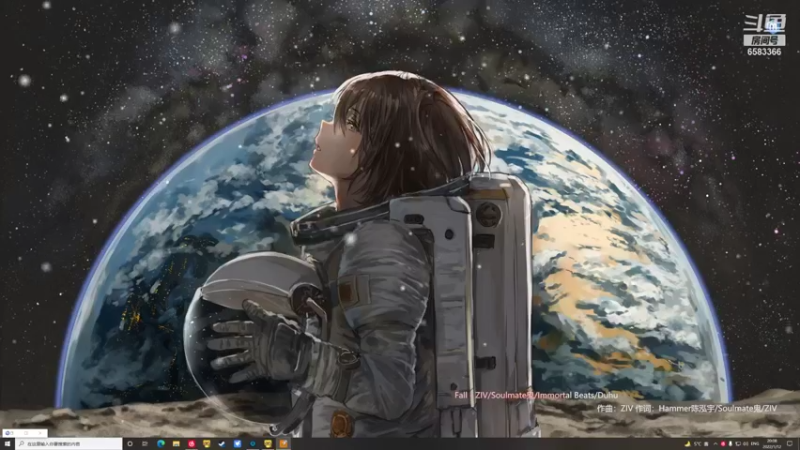
Task: Open the network tray icon
Action: tap(738, 444)
